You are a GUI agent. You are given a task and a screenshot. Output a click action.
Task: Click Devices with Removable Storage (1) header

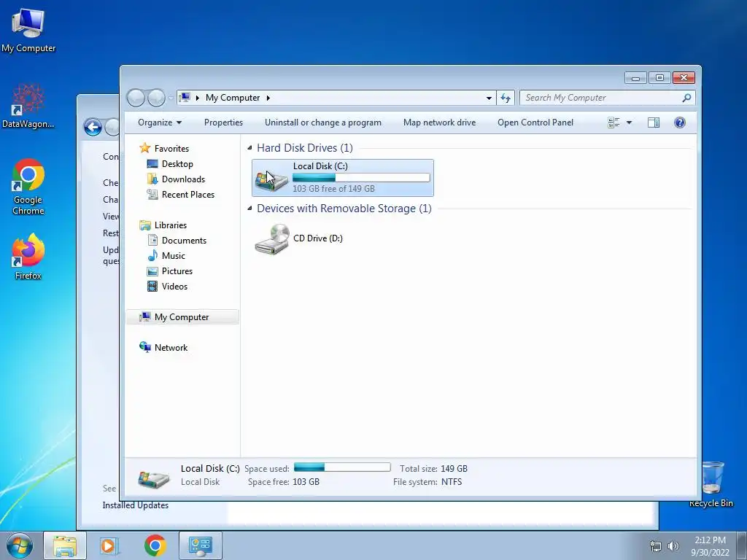click(344, 209)
